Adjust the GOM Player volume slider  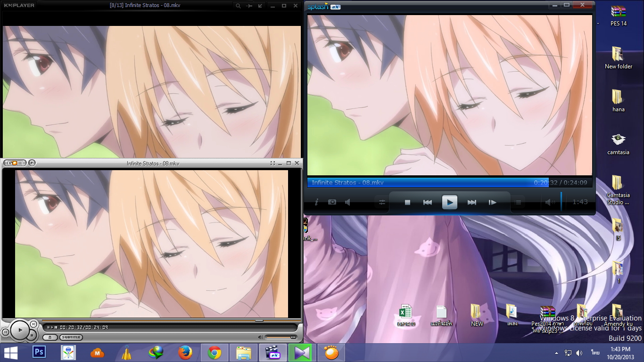(x=282, y=337)
